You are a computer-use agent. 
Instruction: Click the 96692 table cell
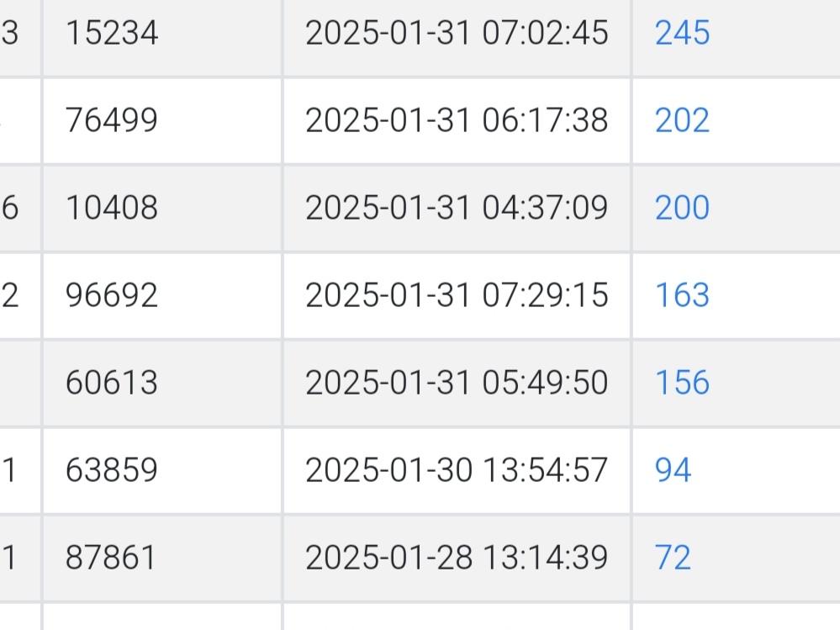coord(112,295)
